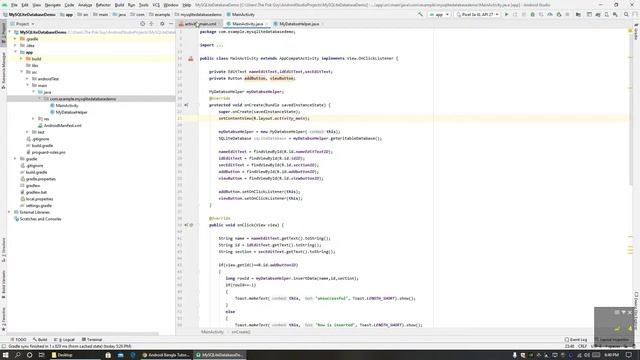This screenshot has height=360, width=640.
Task: Click the Collapse All icon in Project panel
Action: coord(151,24)
